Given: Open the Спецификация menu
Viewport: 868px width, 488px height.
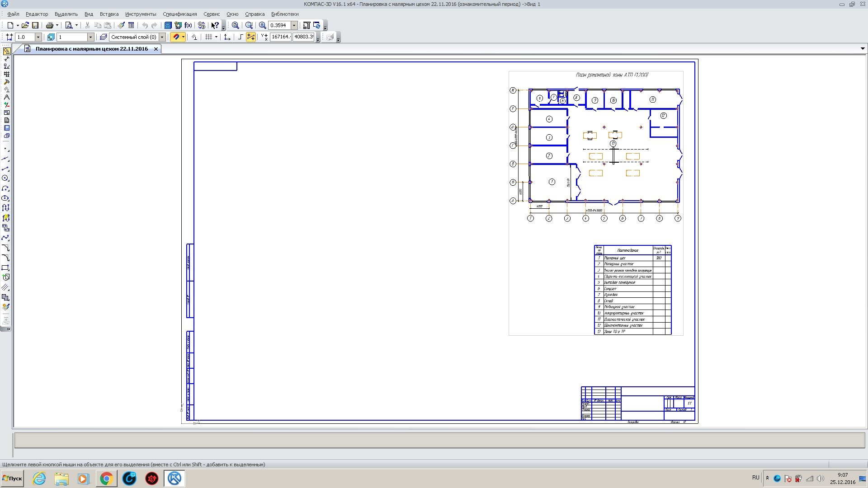Looking at the screenshot, I should tap(179, 14).
